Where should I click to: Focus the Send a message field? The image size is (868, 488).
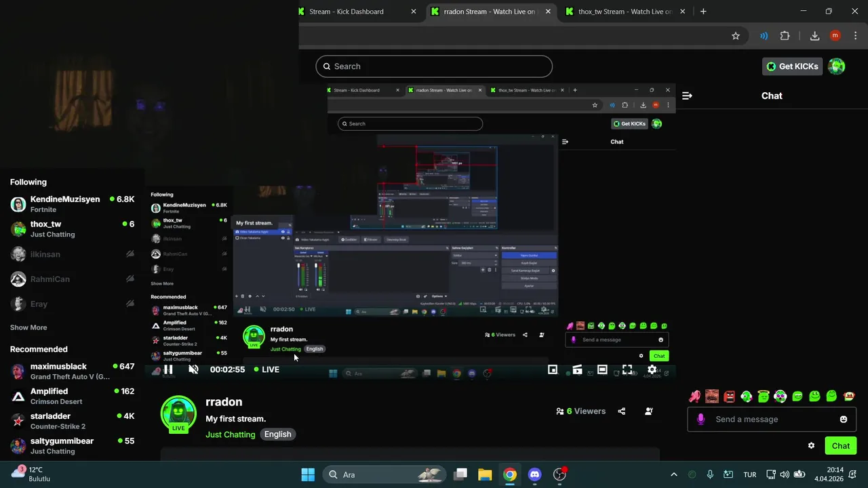pyautogui.click(x=772, y=419)
